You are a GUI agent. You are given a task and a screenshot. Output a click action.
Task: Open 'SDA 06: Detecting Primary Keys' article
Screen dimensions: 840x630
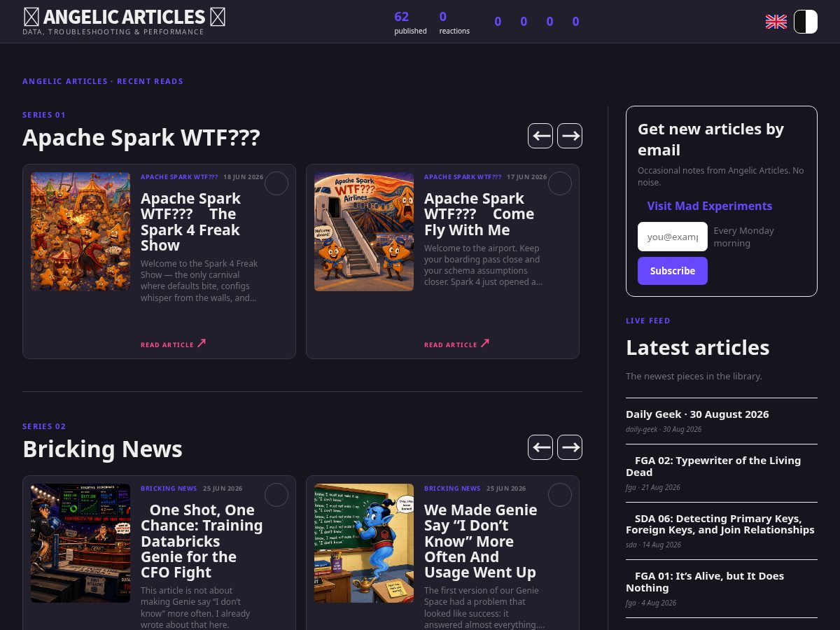[720, 524]
